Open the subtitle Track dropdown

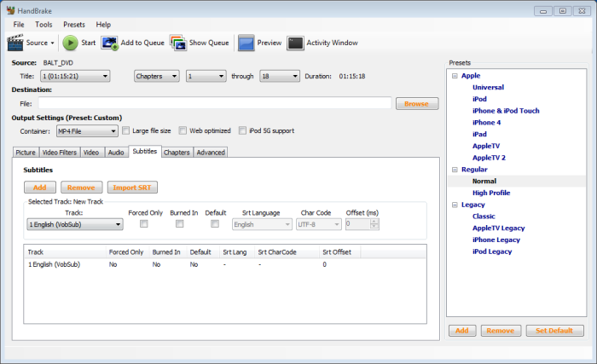(75, 224)
